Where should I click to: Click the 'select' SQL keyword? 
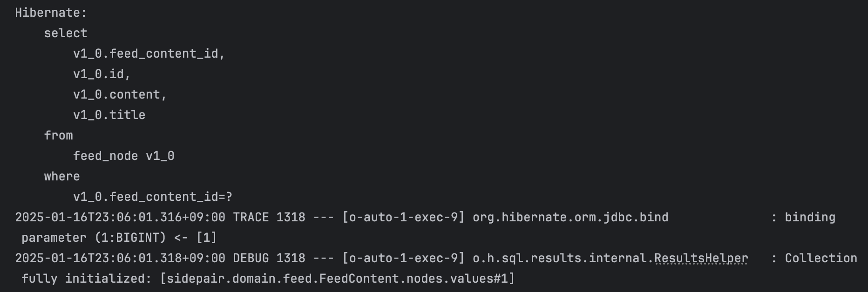click(x=66, y=33)
